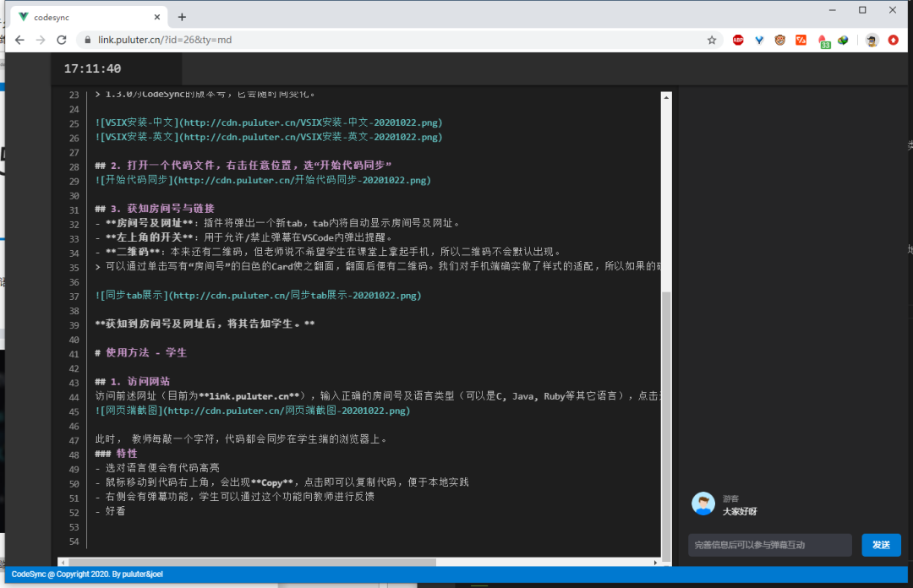This screenshot has width=913, height=588.
Task: Click the heading 特性
Action: pyautogui.click(x=117, y=455)
